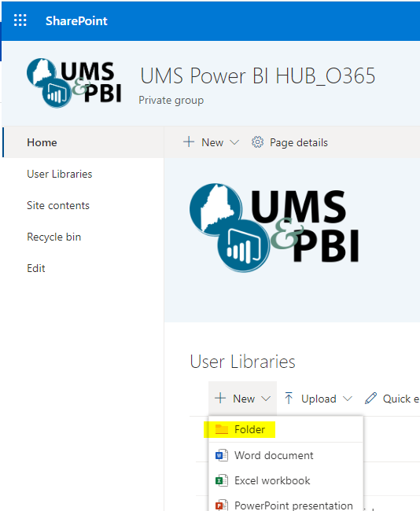Viewport: 420px width, 511px height.
Task: Collapse the User Libraries New dropdown
Action: click(x=266, y=399)
